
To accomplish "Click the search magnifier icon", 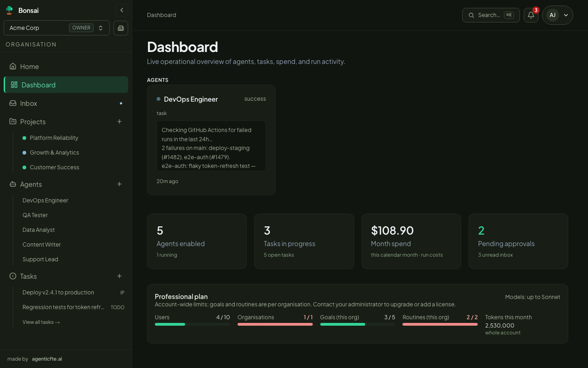I will point(471,15).
